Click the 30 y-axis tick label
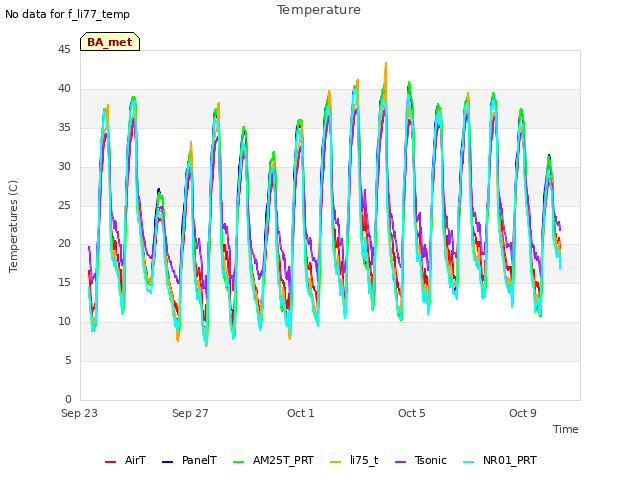Image resolution: width=640 pixels, height=480 pixels. click(x=64, y=167)
